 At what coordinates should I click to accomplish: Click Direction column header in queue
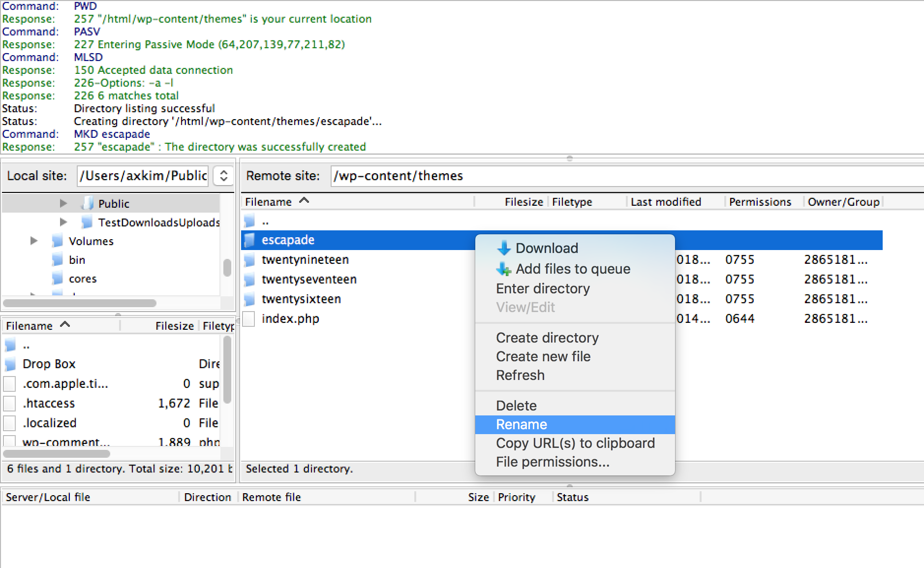[208, 497]
